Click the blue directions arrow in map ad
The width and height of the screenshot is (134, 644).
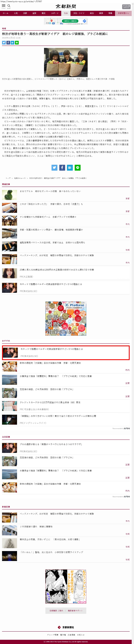click(85, 21)
